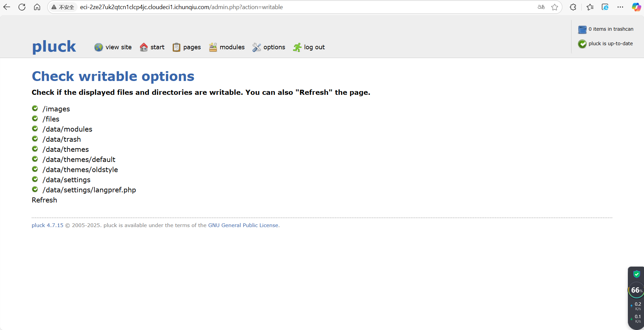Click the up-to-date green check icon
Viewport: 644px width, 330px height.
582,44
